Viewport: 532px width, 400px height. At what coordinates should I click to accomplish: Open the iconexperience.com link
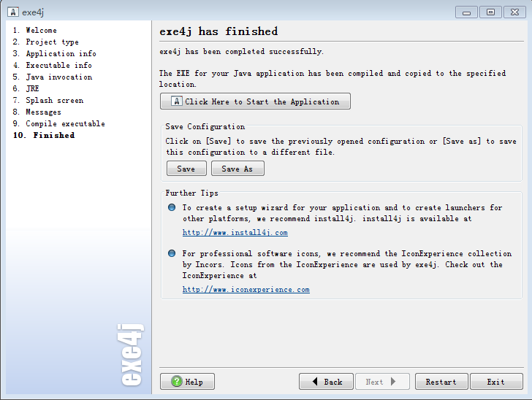[246, 290]
